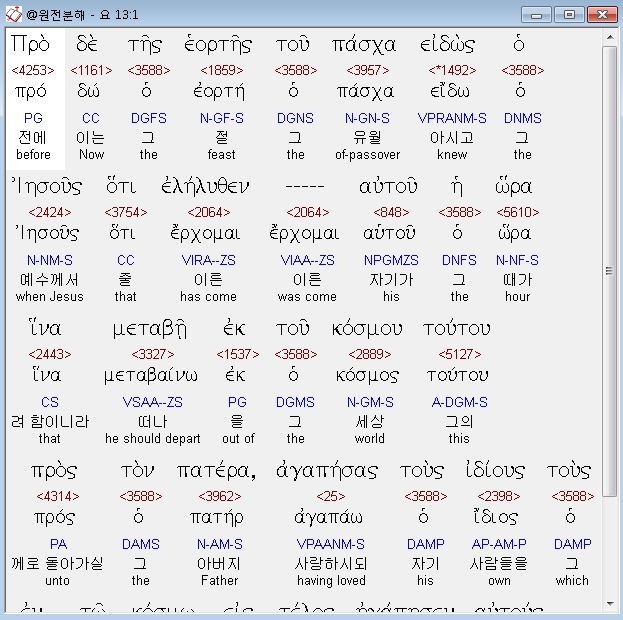623x620 pixels.
Task: Click parsing code VPAANM-S
Action: (331, 544)
